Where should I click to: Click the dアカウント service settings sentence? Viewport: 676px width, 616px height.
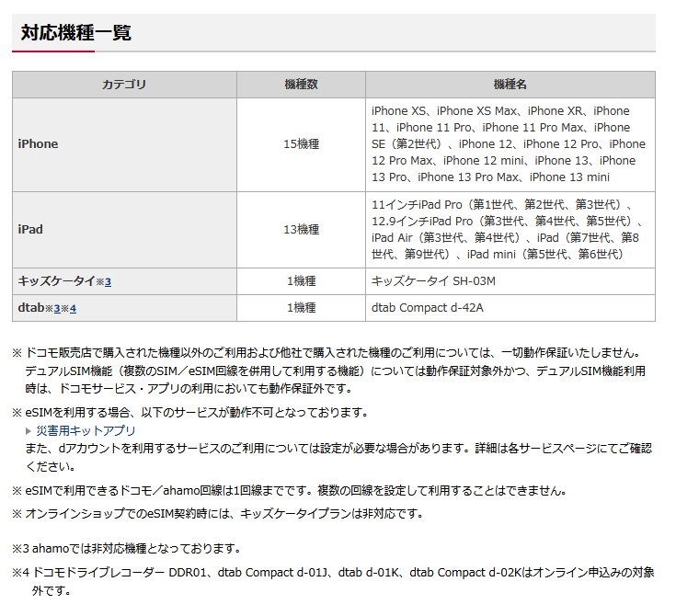[338, 457]
